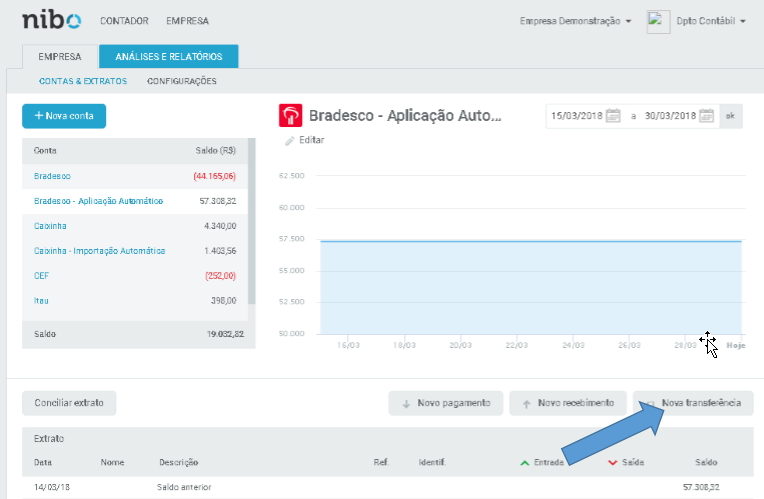
Task: Click end date field 30/03/2018
Action: 670,116
